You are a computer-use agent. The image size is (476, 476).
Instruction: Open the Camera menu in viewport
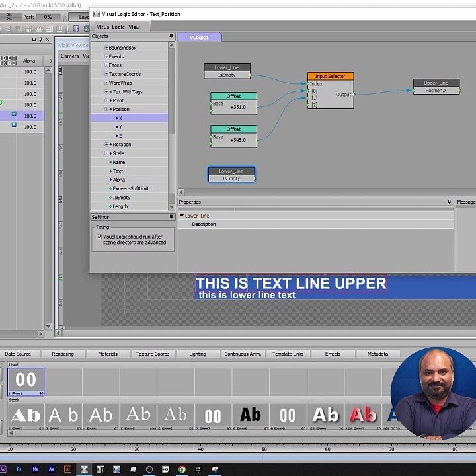coord(70,56)
